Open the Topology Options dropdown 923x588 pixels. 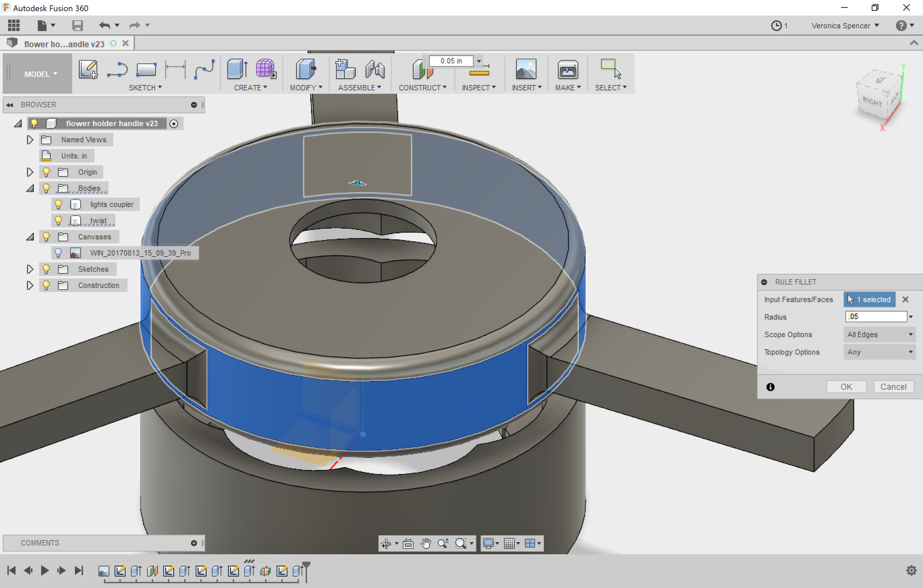880,352
